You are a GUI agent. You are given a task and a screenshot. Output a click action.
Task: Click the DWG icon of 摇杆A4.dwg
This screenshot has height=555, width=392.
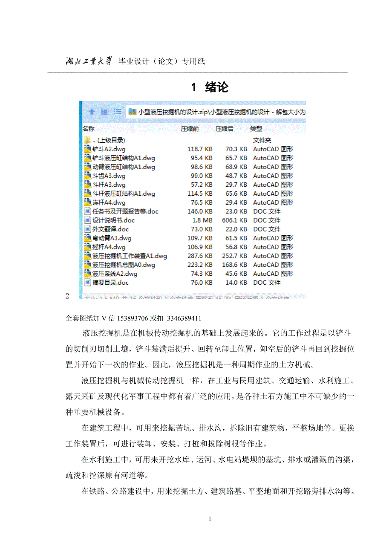click(x=88, y=247)
